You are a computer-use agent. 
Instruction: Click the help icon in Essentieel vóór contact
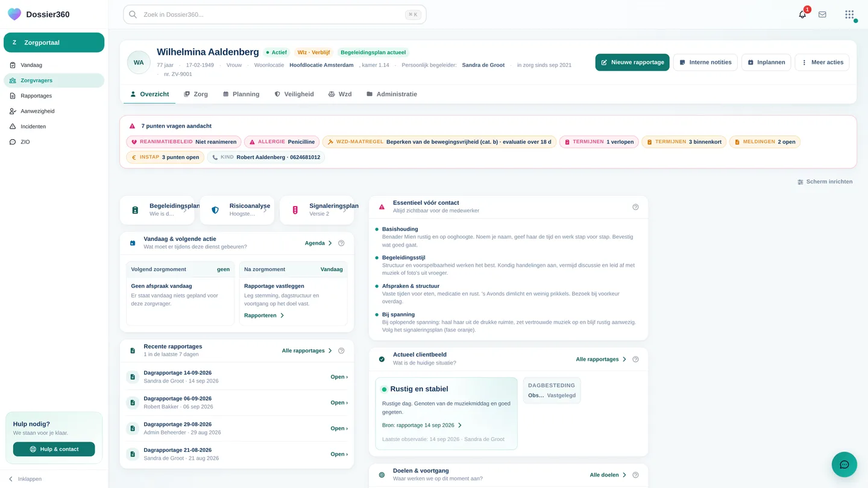point(635,207)
